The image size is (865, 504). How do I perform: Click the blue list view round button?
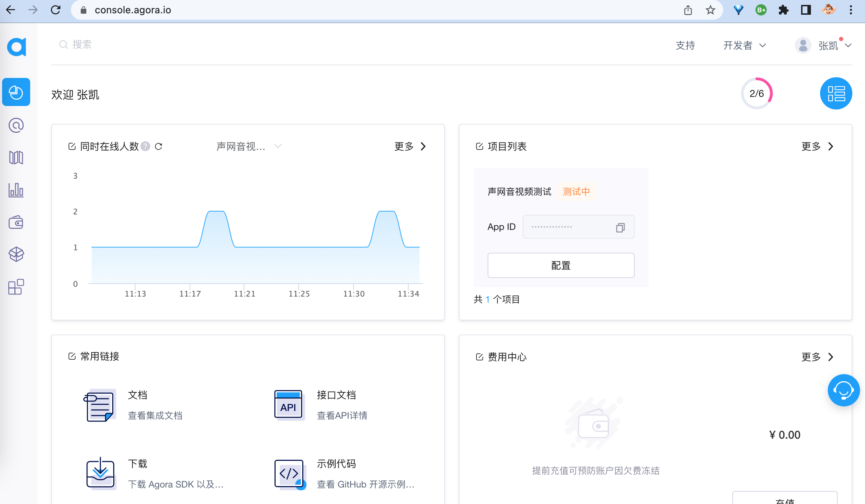836,93
